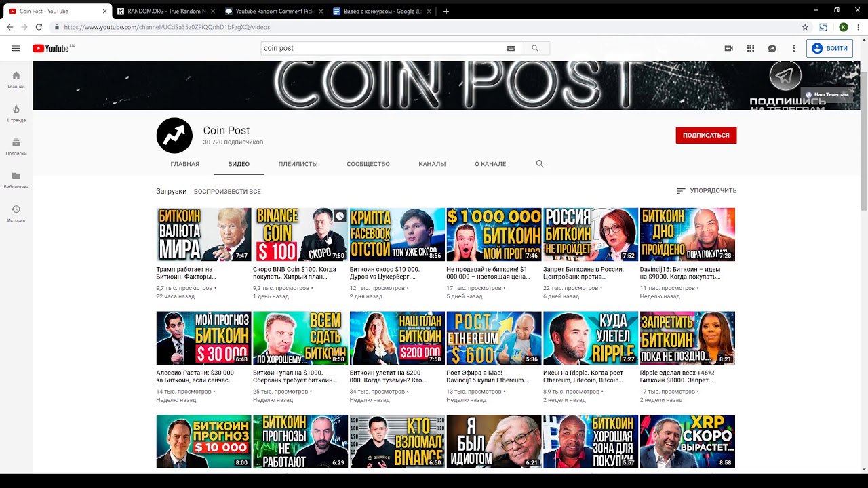Open the messages share icon in header
The image size is (868, 488).
click(x=772, y=48)
